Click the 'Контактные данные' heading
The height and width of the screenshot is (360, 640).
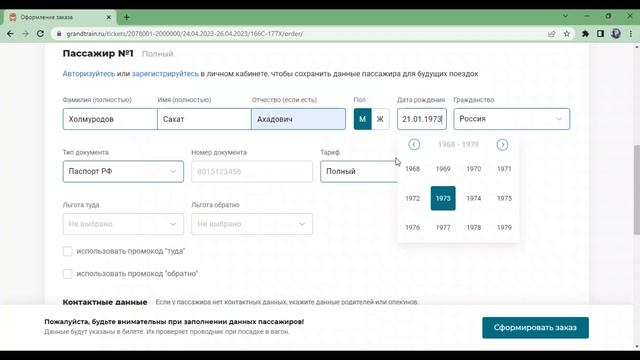(105, 302)
